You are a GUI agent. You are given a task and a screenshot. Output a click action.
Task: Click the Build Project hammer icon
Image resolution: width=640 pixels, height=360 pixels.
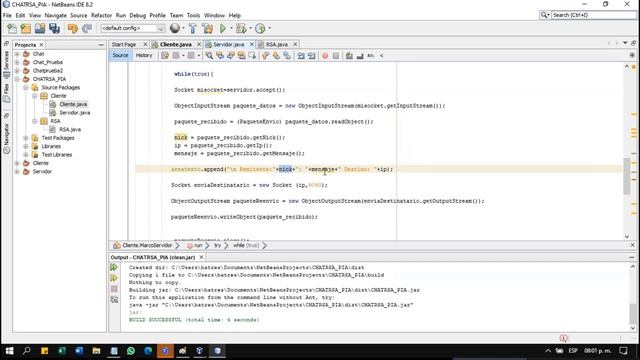point(193,28)
